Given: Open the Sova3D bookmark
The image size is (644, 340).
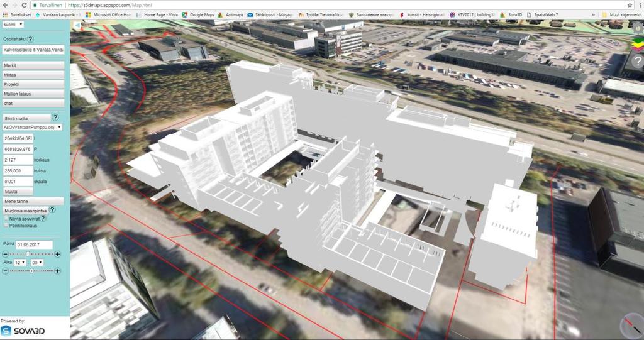Looking at the screenshot, I should 511,15.
